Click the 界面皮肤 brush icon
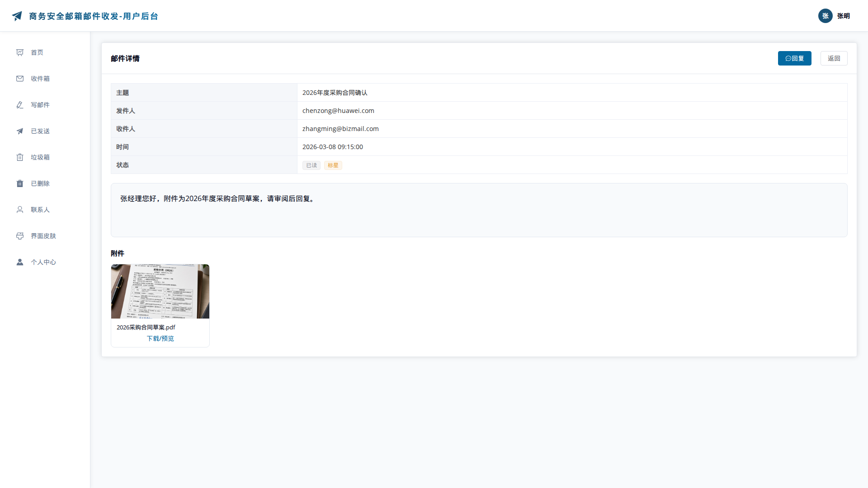This screenshot has height=488, width=868. coord(20,236)
